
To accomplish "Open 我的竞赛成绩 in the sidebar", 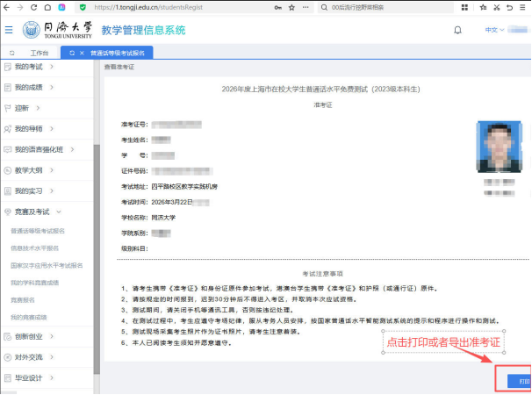I will coord(29,318).
